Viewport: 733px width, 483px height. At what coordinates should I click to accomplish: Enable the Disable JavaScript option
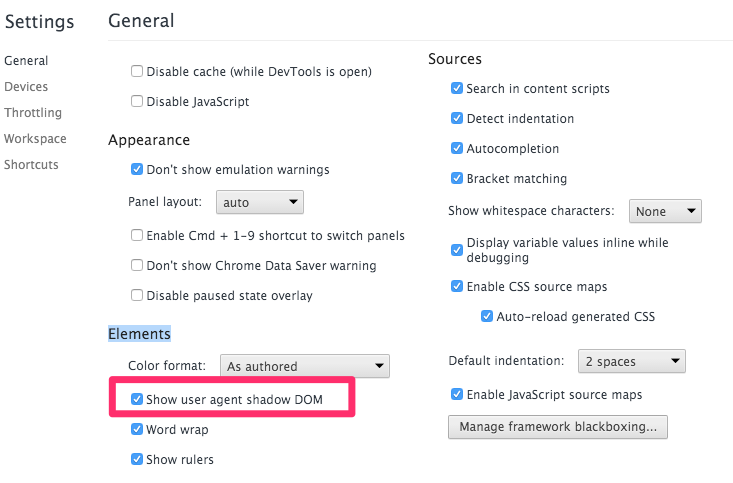coord(137,102)
